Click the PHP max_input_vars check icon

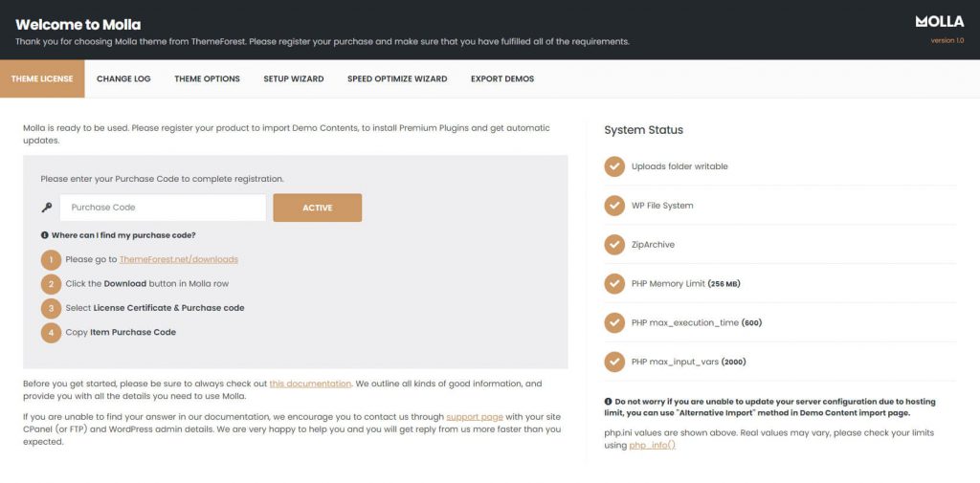coord(614,362)
